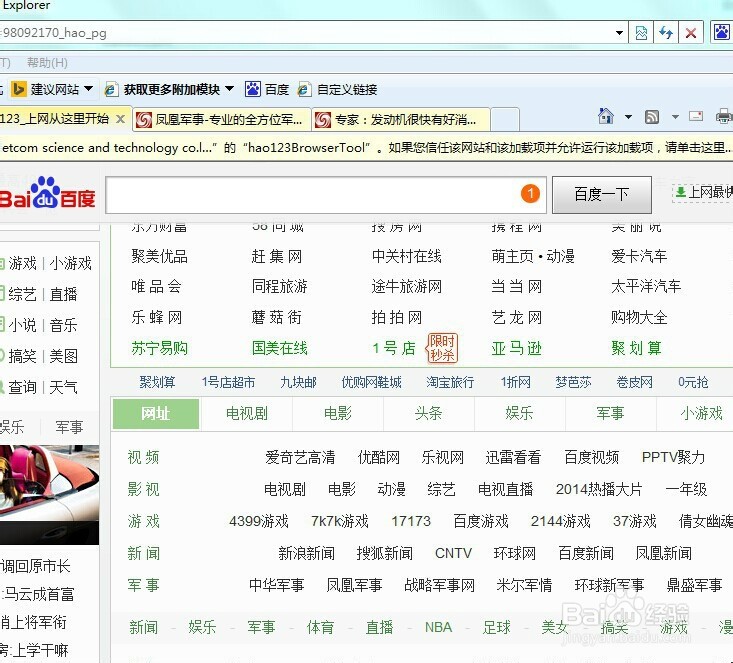Click the car photo thumbnail in sidebar

pos(49,495)
